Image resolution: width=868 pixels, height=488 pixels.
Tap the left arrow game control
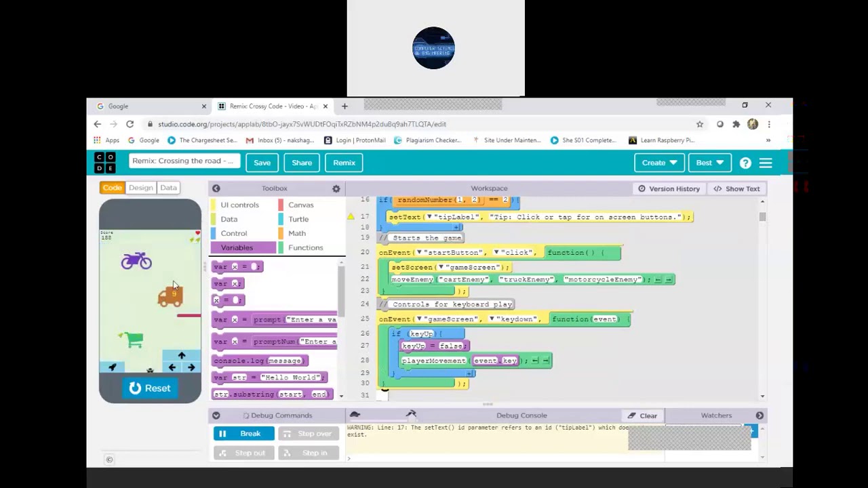(x=172, y=367)
